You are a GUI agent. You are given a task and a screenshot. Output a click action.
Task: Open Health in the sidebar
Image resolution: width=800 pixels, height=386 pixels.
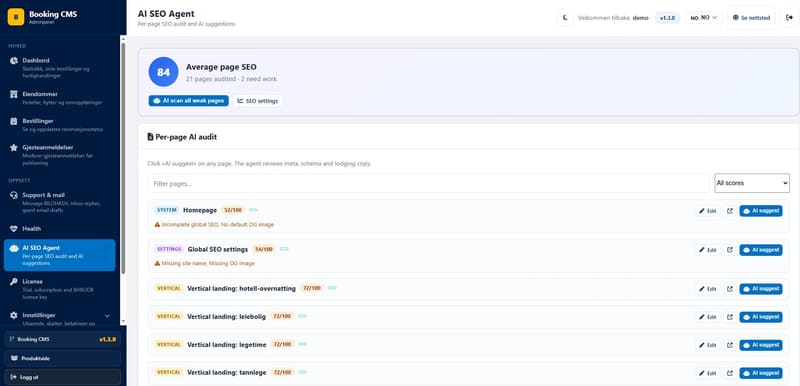click(60, 229)
